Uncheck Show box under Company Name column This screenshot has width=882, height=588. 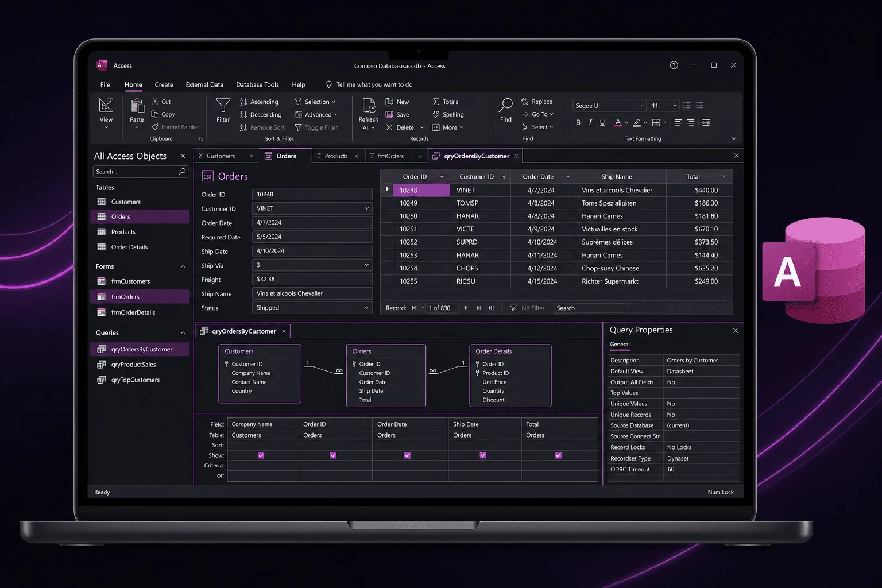(x=261, y=455)
